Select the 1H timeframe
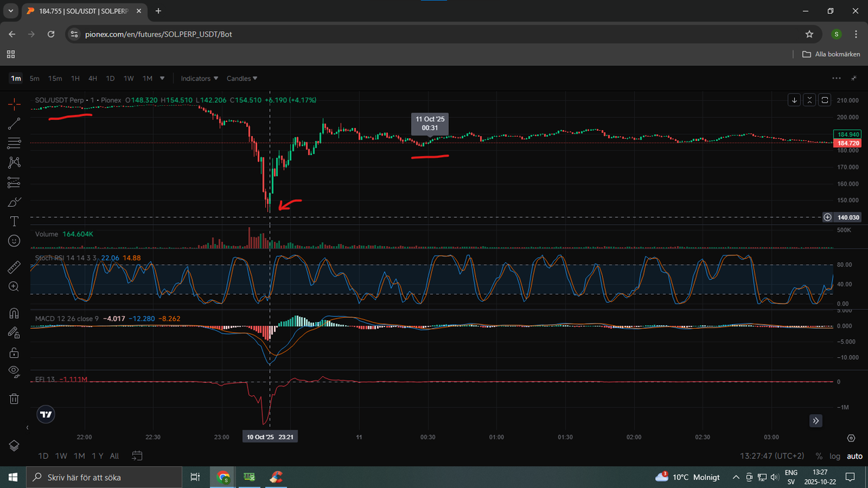 (x=75, y=79)
